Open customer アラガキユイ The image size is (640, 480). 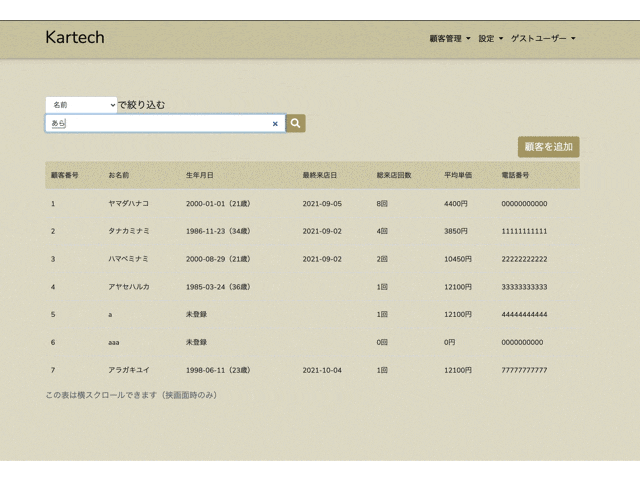(x=312, y=370)
